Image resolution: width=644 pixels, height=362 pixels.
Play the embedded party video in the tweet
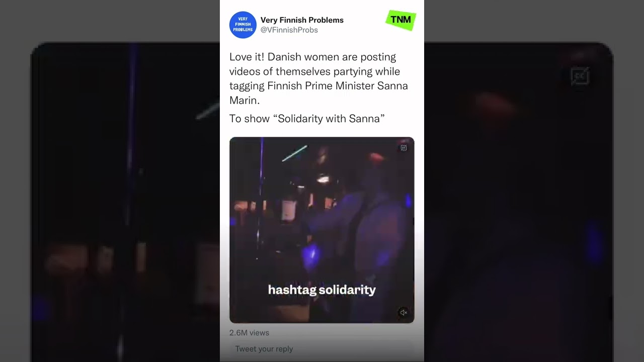click(322, 230)
